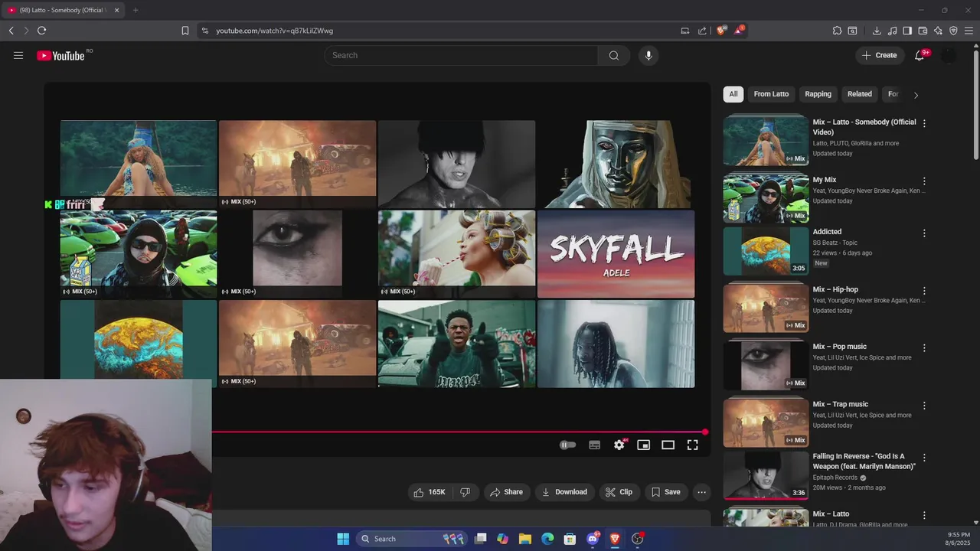Enter full screen mode
This screenshot has width=980, height=551.
point(692,445)
